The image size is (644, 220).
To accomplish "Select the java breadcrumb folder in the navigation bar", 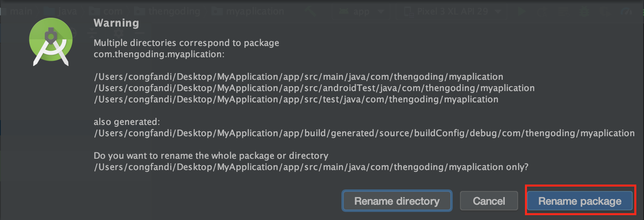I will pos(61,11).
